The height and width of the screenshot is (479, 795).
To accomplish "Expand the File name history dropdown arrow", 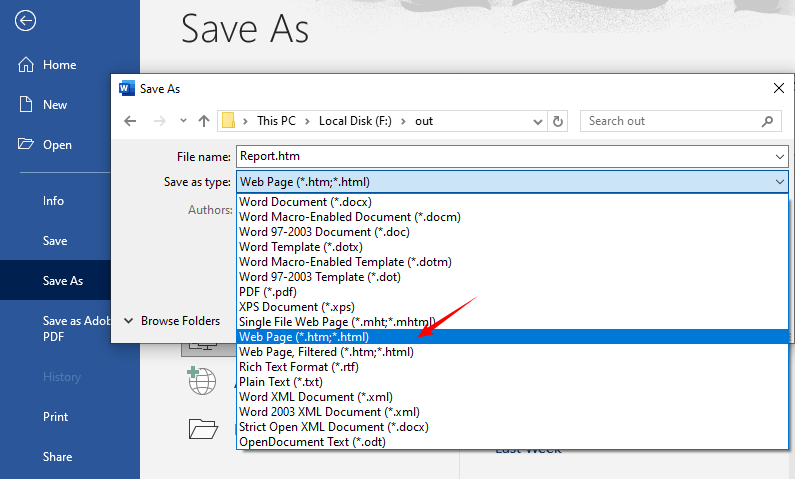I will [x=779, y=156].
